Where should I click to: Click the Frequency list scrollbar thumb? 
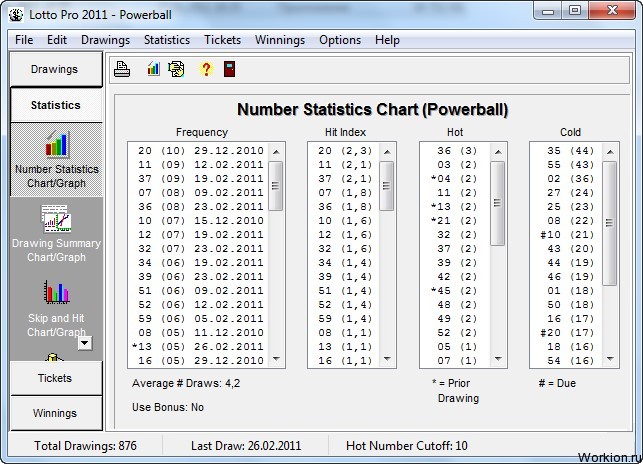[x=276, y=186]
